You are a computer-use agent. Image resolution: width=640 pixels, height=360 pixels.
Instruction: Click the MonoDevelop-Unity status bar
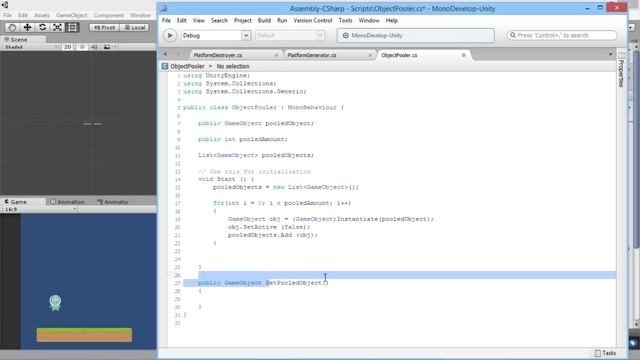pos(416,36)
